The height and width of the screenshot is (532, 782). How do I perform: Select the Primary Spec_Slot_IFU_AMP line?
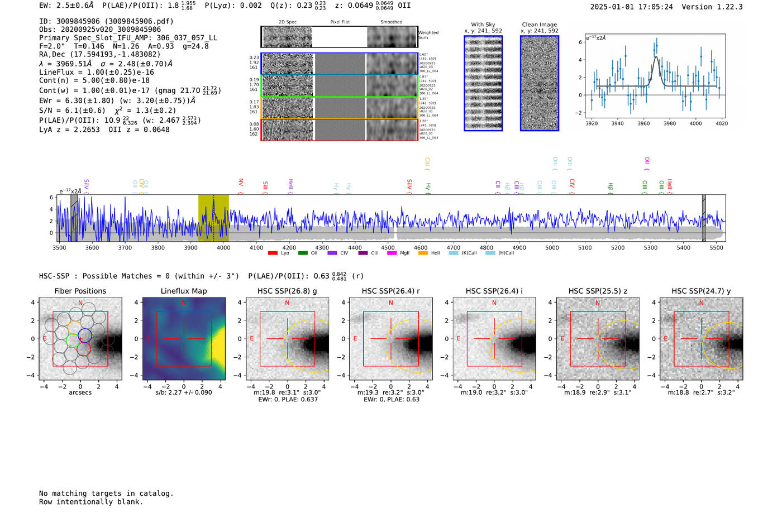[x=128, y=38]
